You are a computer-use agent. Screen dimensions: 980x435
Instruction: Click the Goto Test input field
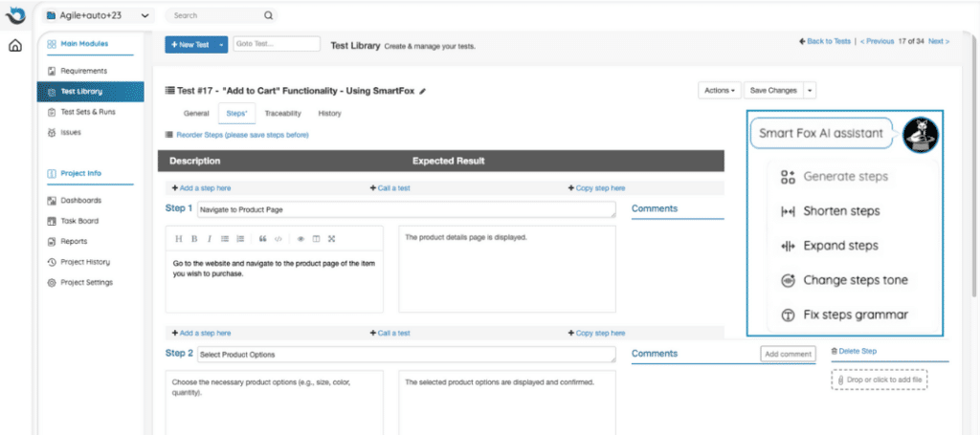tap(276, 44)
